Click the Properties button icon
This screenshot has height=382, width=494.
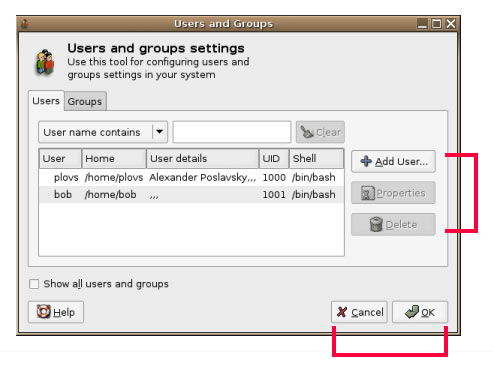click(x=368, y=193)
